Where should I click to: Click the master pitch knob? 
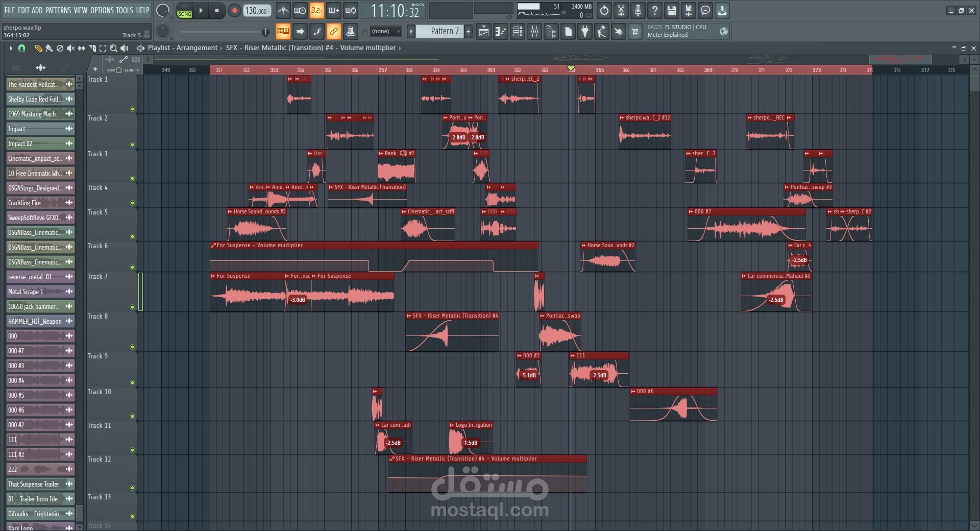162,32
